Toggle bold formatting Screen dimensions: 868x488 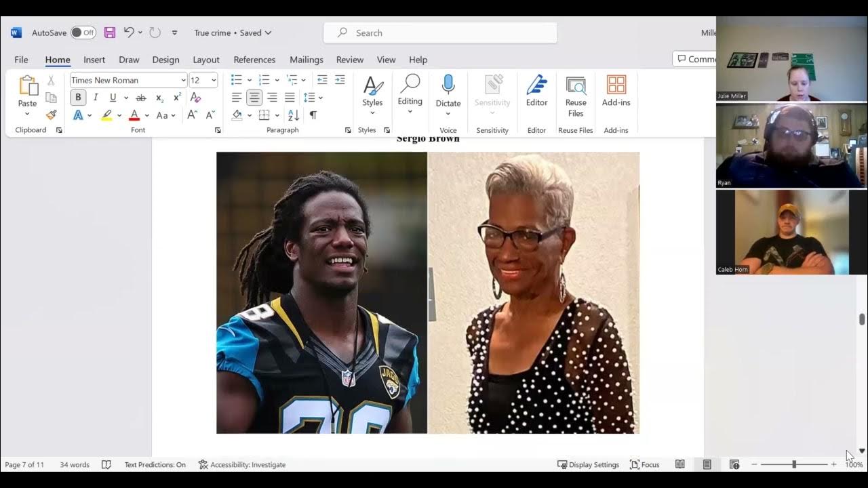tap(77, 97)
